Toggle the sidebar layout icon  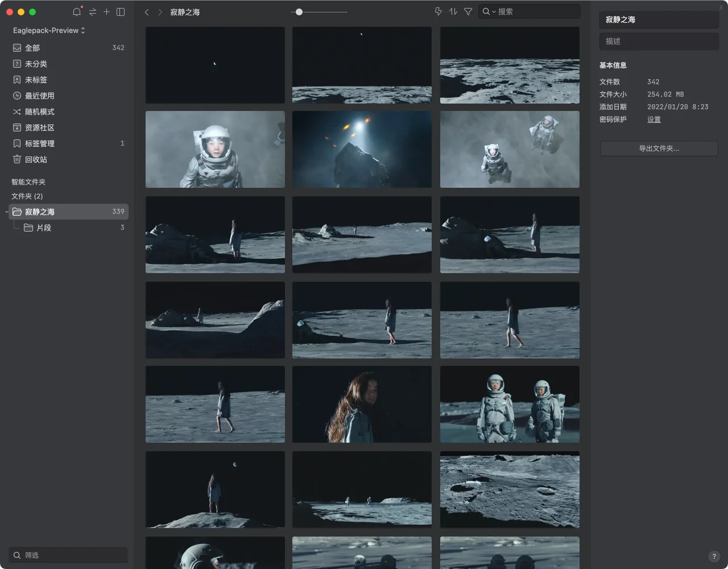[121, 12]
